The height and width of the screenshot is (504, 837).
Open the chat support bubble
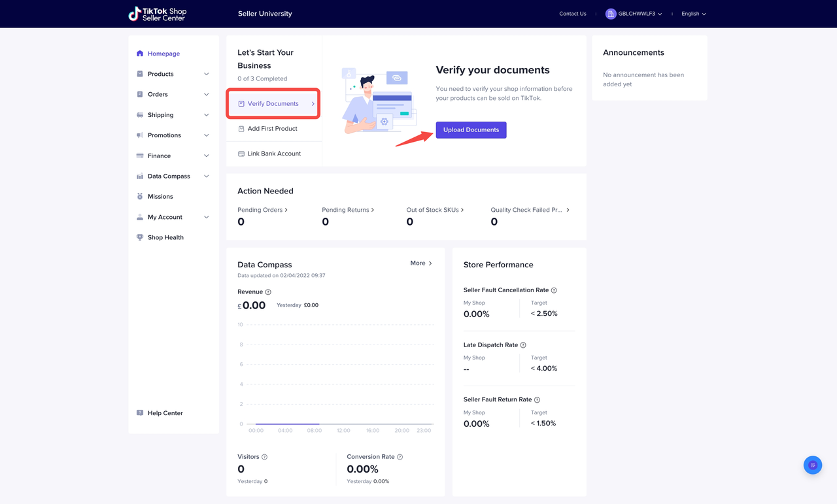coord(812,465)
